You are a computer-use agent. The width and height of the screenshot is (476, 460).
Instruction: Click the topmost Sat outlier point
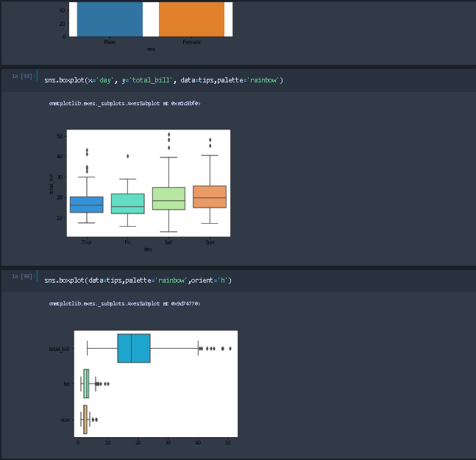(x=169, y=134)
